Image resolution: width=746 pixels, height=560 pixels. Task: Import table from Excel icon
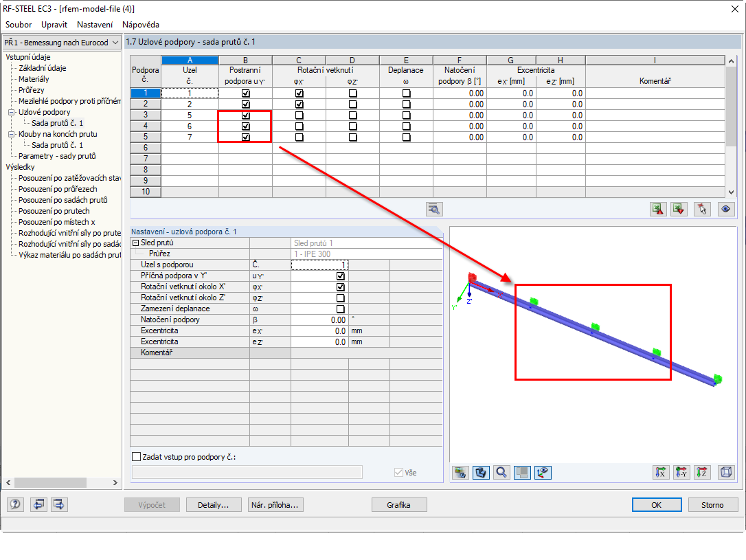coord(679,209)
